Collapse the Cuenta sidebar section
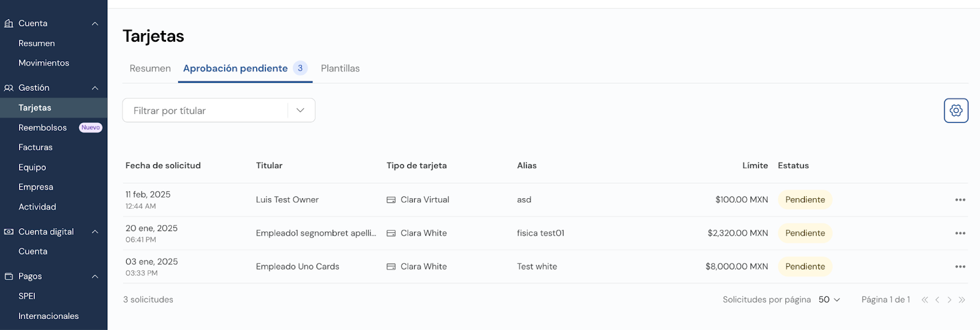Image resolution: width=980 pixels, height=330 pixels. coord(95,23)
